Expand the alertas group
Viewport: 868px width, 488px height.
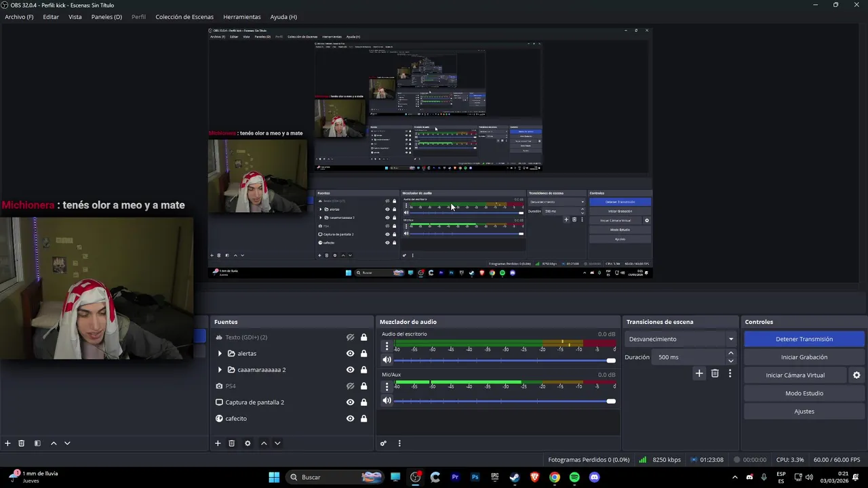[220, 354]
